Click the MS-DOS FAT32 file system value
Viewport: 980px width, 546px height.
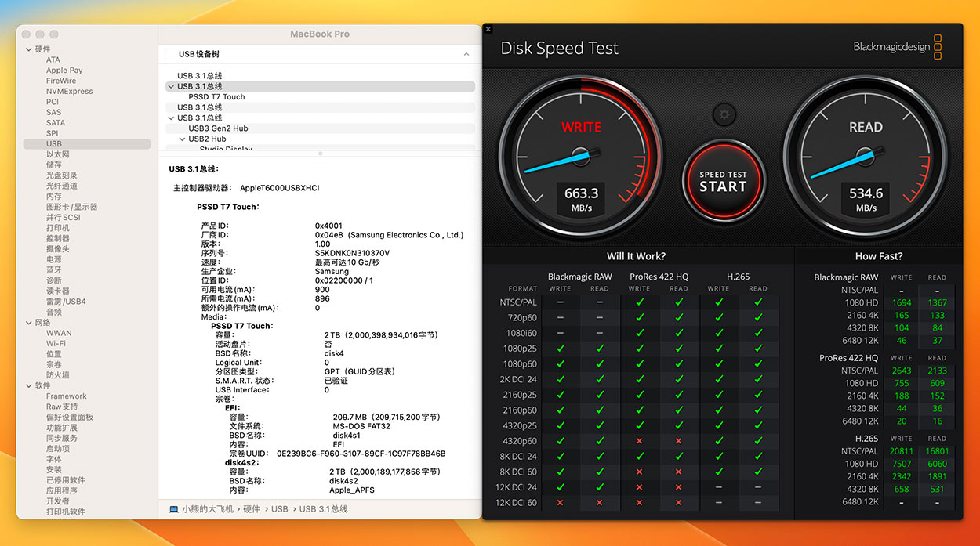[x=361, y=426]
